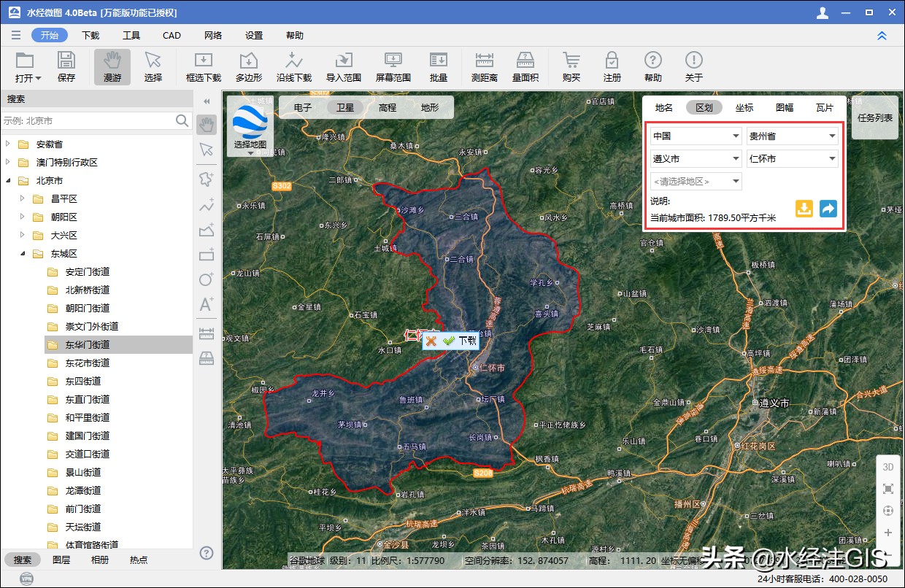Switch map to 地形 terrain view
The height and width of the screenshot is (588, 905).
(430, 107)
